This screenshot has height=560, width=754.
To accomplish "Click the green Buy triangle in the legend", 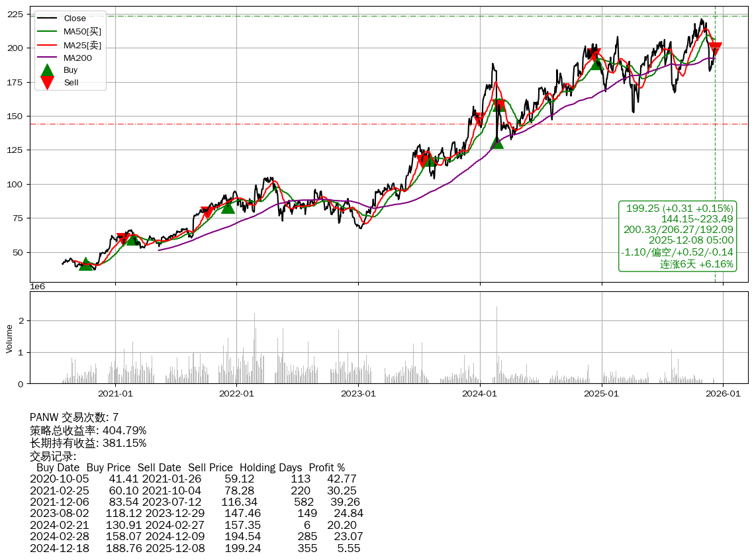I will [x=47, y=71].
